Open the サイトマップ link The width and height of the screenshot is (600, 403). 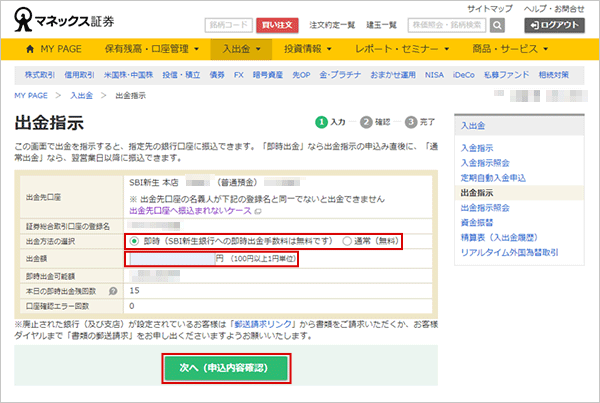coord(490,8)
